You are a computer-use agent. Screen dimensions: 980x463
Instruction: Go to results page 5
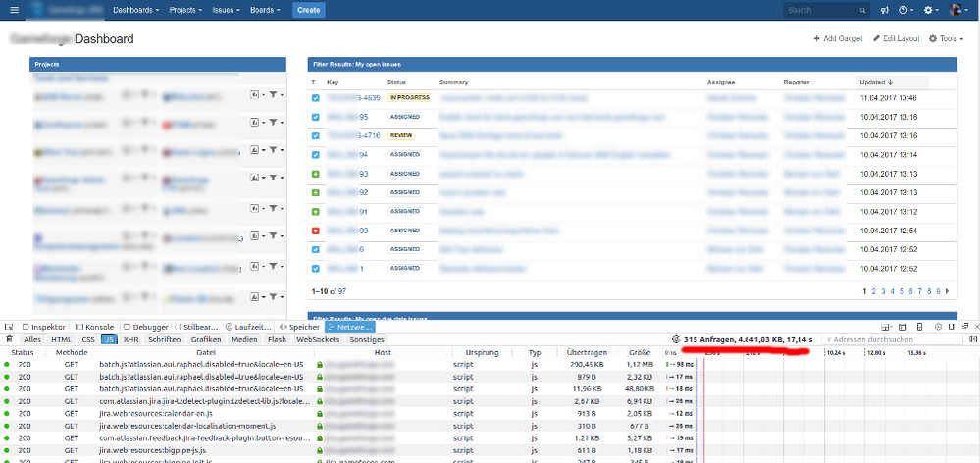pyautogui.click(x=902, y=291)
